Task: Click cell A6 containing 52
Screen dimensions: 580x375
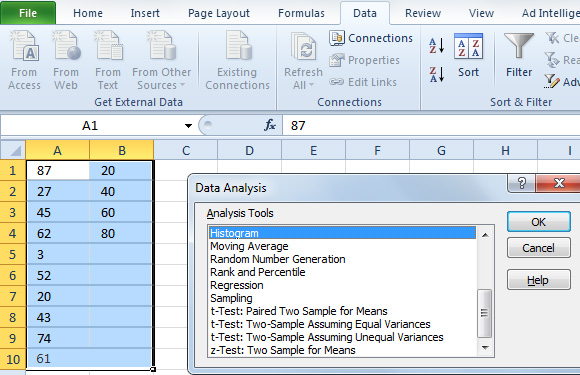Action: (58, 276)
